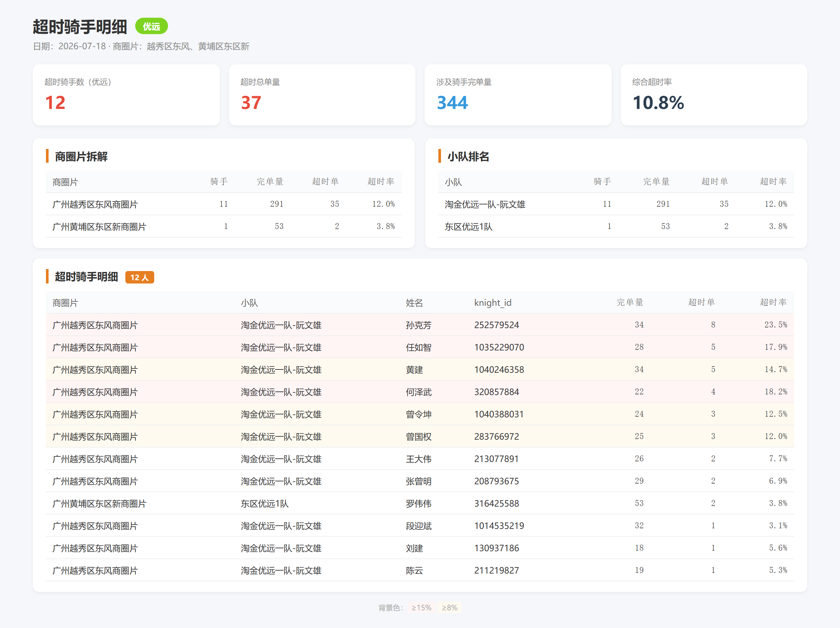This screenshot has height=628, width=840.
Task: Click the 5.6% overtime rate for 刘建
Action: [778, 548]
